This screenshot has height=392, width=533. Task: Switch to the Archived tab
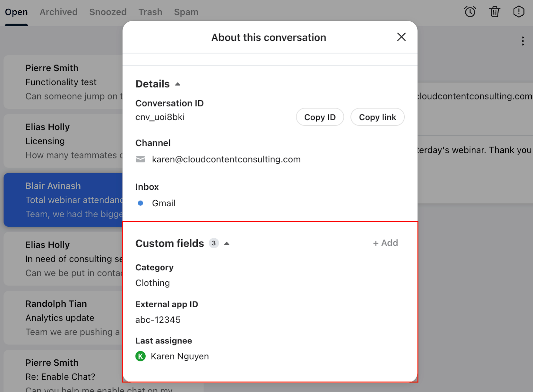[59, 12]
